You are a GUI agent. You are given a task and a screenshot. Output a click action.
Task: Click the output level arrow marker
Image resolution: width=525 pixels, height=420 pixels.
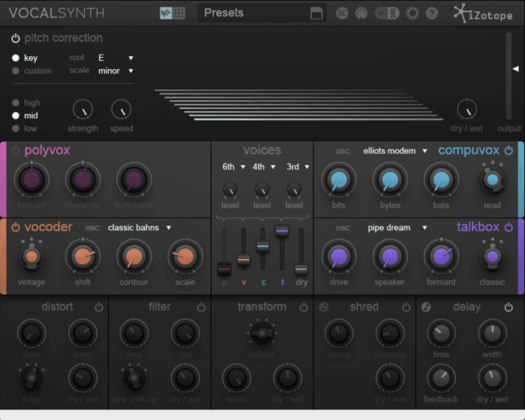pos(516,69)
